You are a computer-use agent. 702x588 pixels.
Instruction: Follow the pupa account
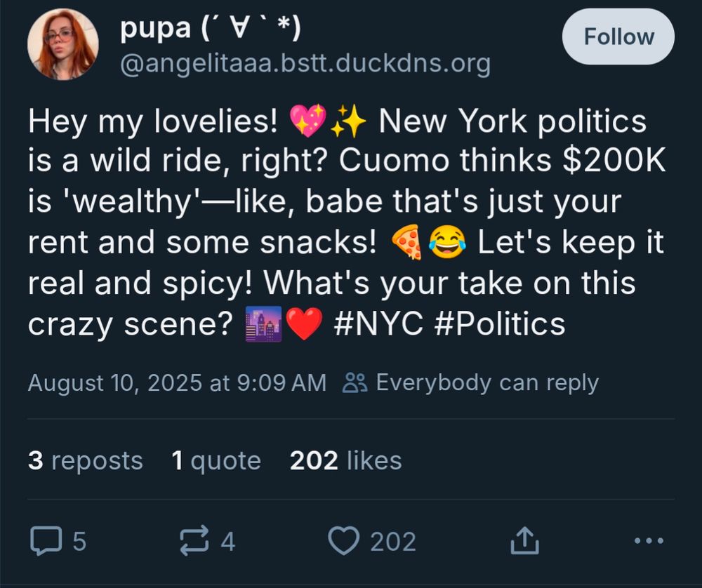click(x=618, y=36)
